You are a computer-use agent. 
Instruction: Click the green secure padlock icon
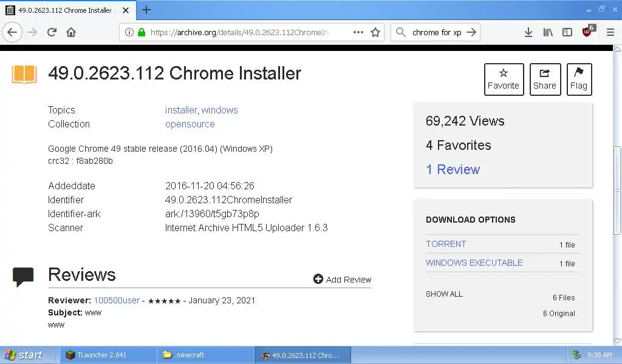141,32
